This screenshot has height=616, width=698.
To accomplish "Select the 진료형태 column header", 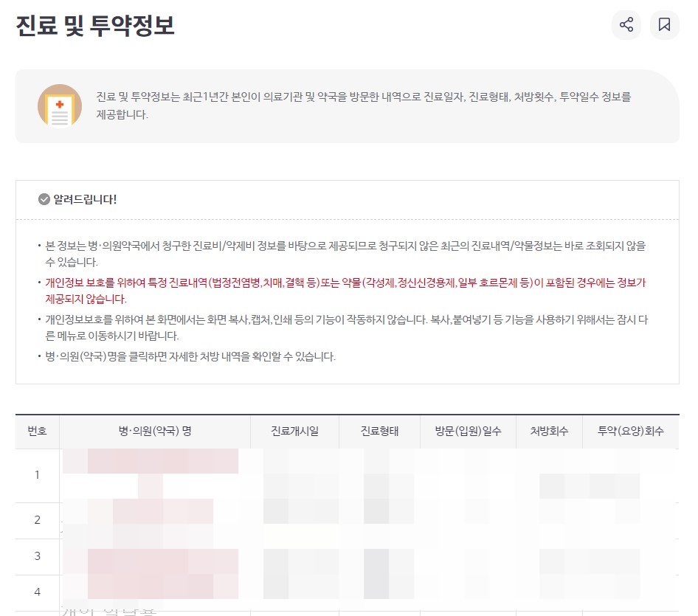I will click(x=379, y=431).
